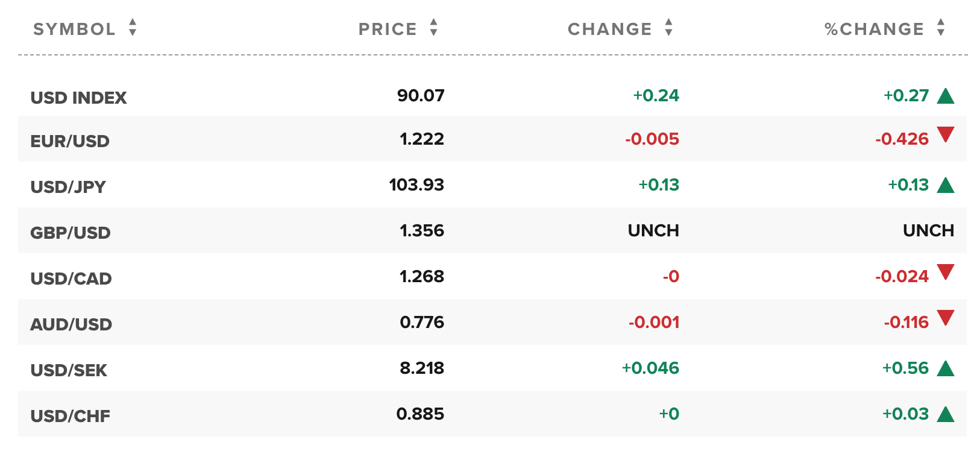The image size is (980, 451).
Task: Click green up triangle for USD/SEK
Action: (946, 368)
